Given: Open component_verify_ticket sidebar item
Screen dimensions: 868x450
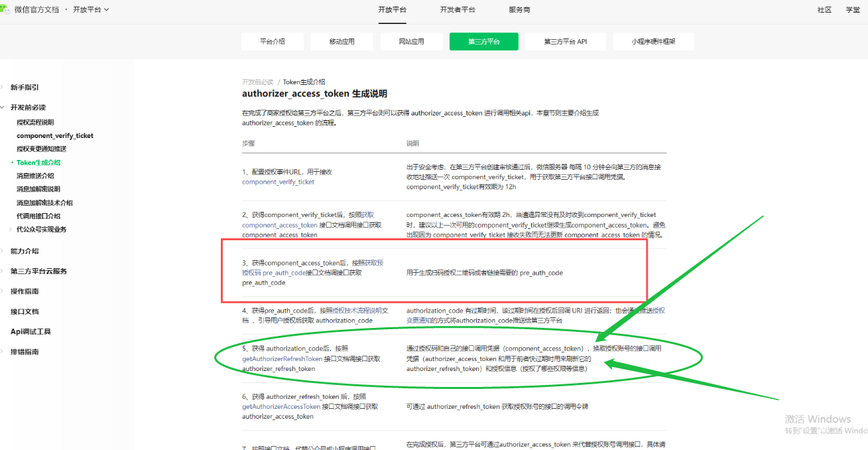Looking at the screenshot, I should [x=55, y=135].
